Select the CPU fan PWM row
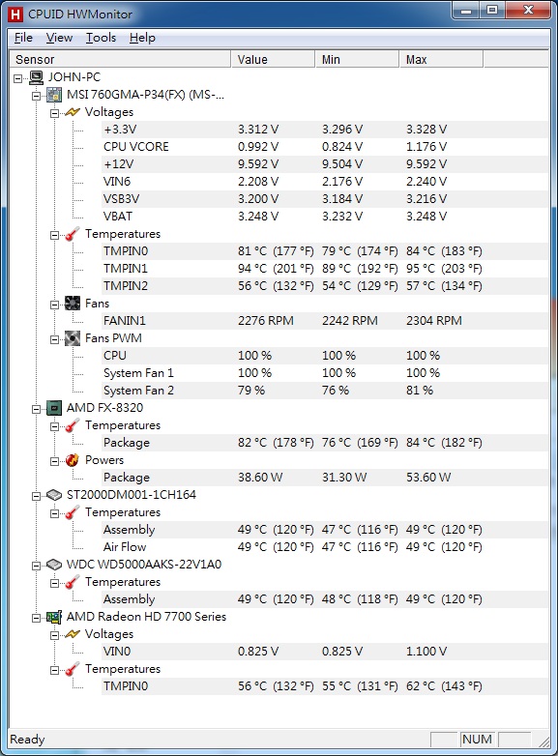This screenshot has height=756, width=558. [325, 356]
